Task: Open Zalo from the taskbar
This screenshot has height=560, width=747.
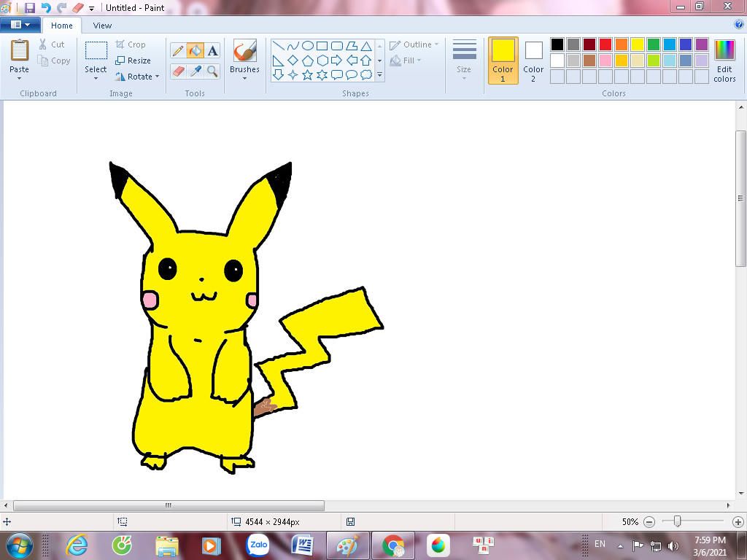Action: [x=258, y=545]
